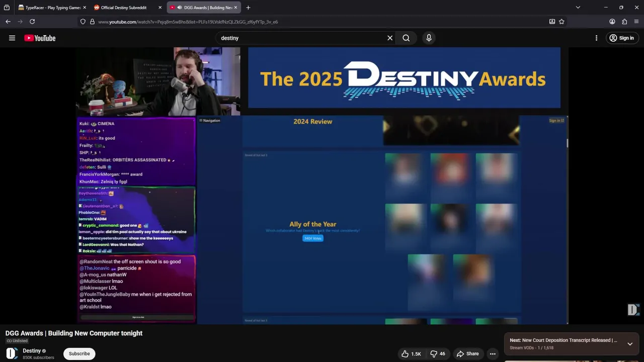
Task: Mute the DGG Awards tab audio
Action: pyautogui.click(x=179, y=8)
